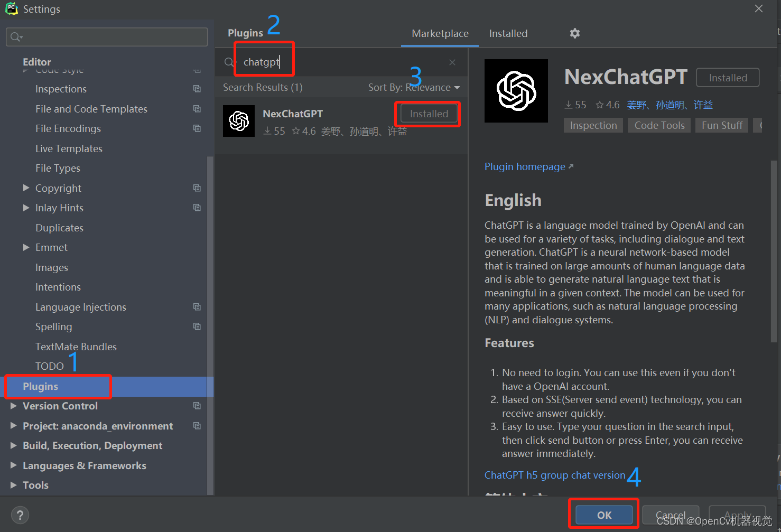Expand the Inlay Hints node

pos(26,208)
